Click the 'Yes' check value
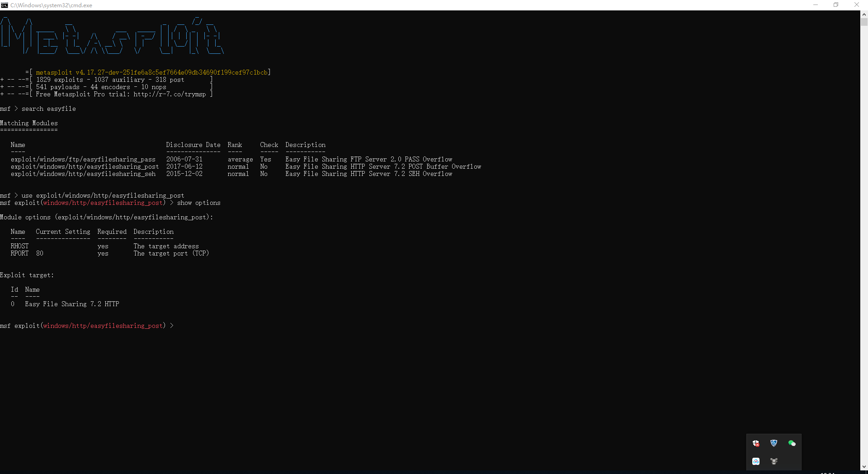Screen dimensions: 868x474 pos(265,159)
